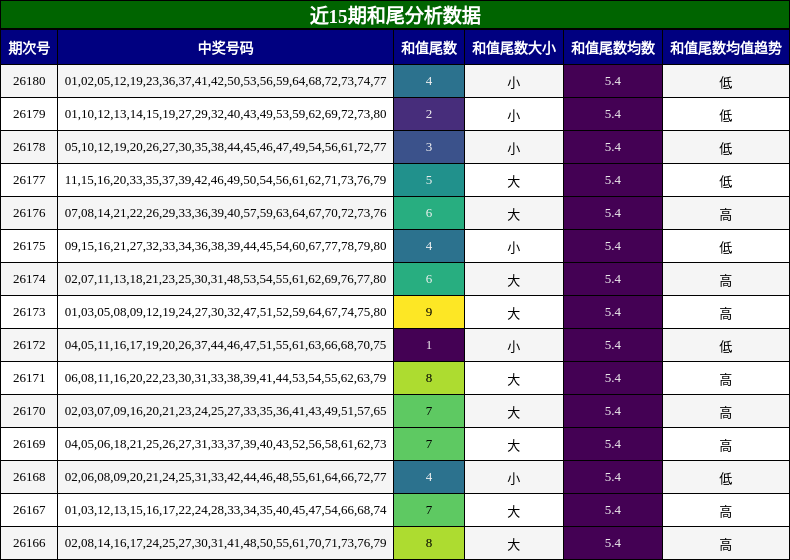The image size is (790, 560).
Task: Click winning numbers row starting 01,03,05,08
Action: (x=226, y=312)
